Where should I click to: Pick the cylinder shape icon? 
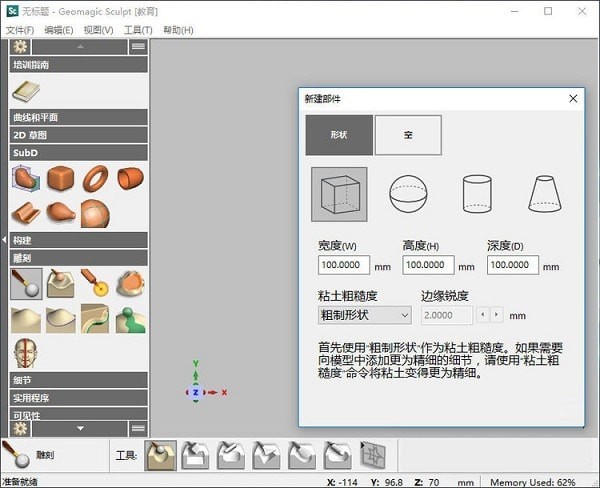point(475,194)
